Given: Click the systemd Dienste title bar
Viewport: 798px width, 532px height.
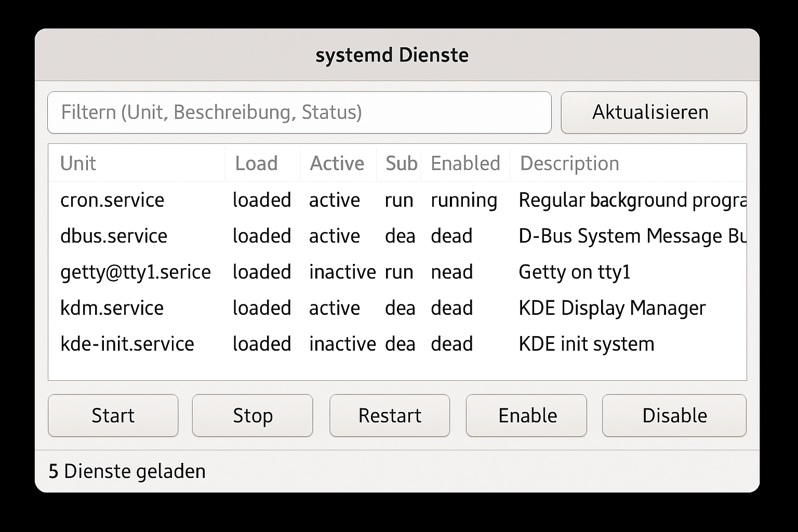Looking at the screenshot, I should click(393, 55).
